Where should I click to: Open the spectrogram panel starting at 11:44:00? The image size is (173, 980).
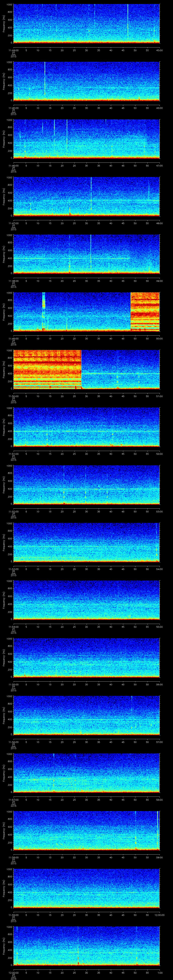(86, 24)
